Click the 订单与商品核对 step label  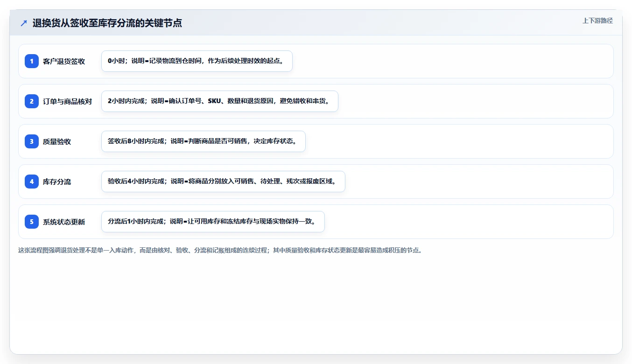[x=67, y=101]
